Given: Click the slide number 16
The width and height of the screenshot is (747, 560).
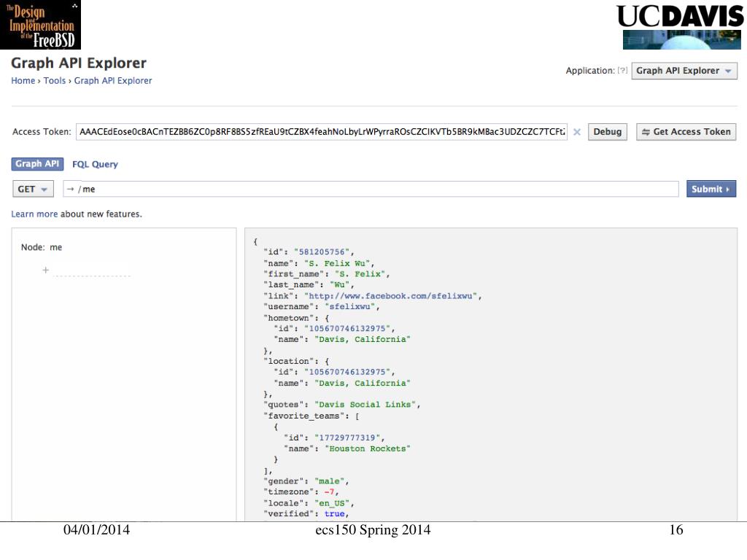Looking at the screenshot, I should pos(676,529).
